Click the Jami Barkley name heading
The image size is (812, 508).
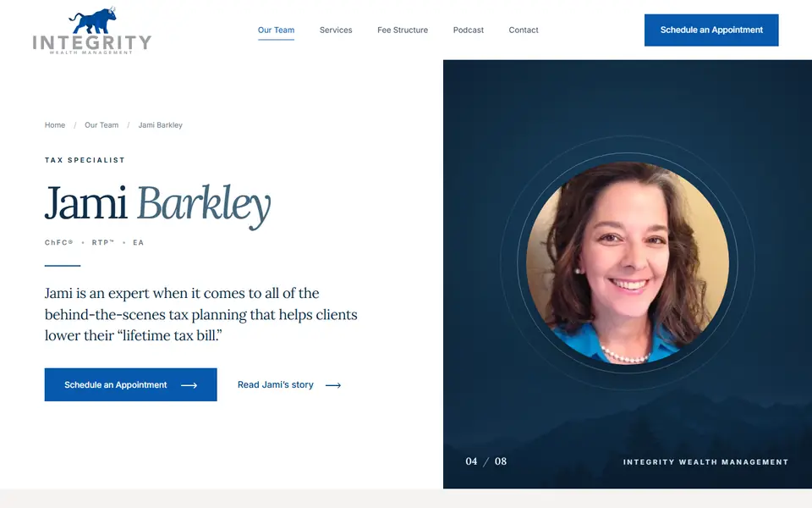(157, 205)
